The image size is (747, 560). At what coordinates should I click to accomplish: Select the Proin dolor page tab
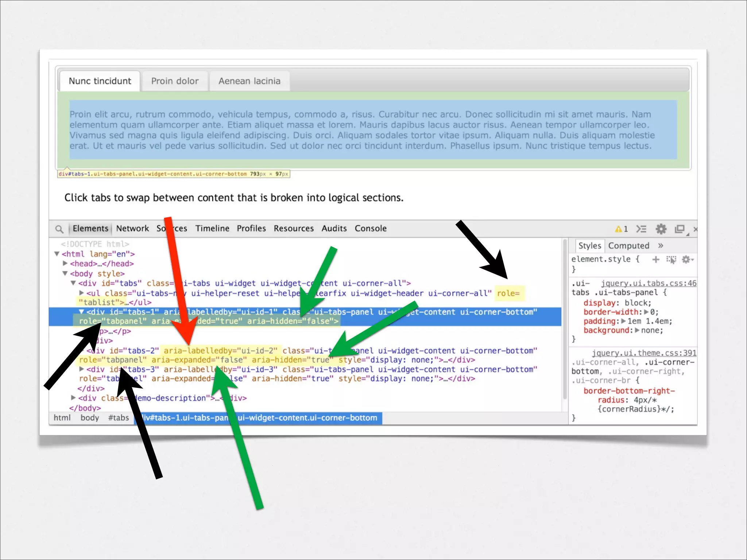[175, 81]
